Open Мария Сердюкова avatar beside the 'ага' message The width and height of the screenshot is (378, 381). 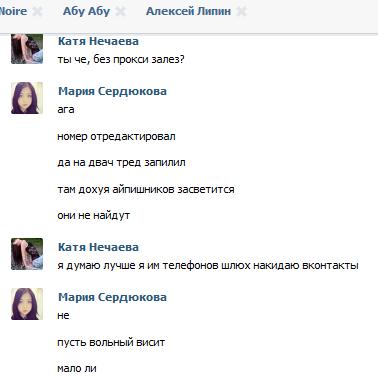click(x=27, y=98)
